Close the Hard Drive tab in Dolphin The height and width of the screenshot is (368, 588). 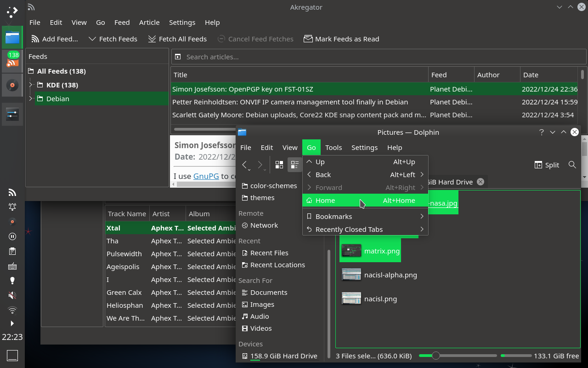(x=481, y=182)
